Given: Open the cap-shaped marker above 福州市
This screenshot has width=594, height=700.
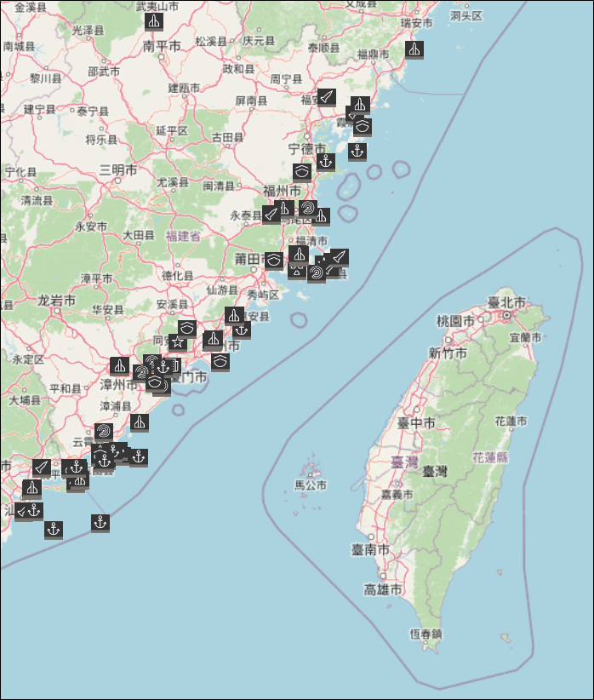Looking at the screenshot, I should (x=302, y=172).
